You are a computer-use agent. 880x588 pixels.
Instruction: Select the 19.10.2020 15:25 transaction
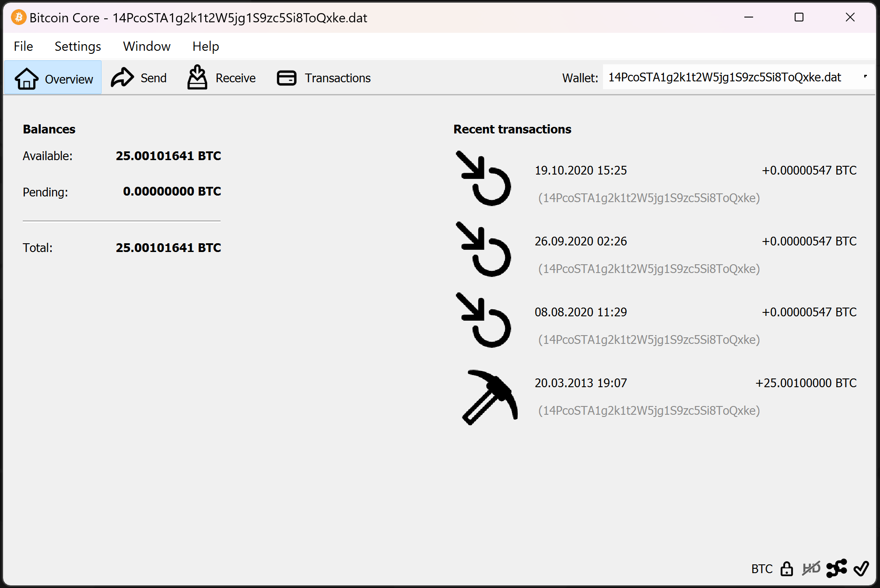click(581, 171)
